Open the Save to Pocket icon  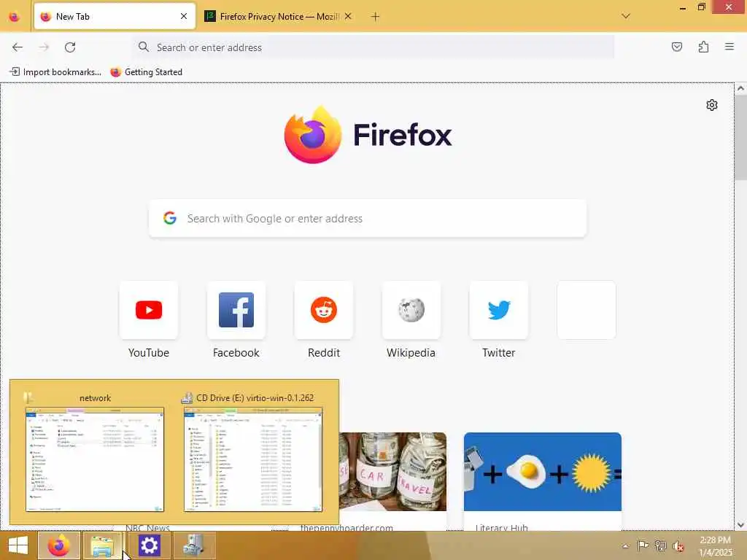point(676,47)
